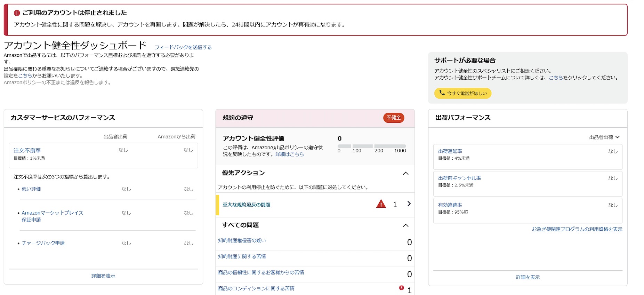Viewport: 644px width, 295px height.
Task: Open 出荷前キャンセル率 metric link
Action: pyautogui.click(x=460, y=178)
